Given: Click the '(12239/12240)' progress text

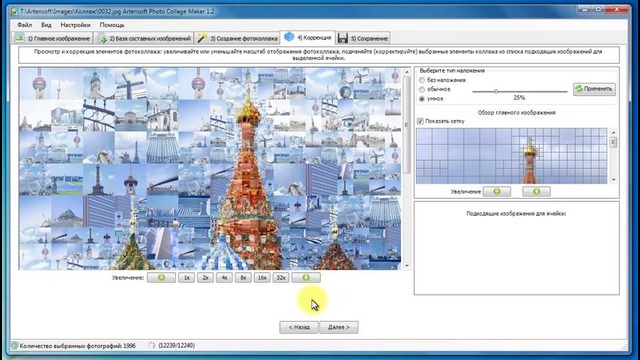Looking at the screenshot, I should tap(176, 346).
